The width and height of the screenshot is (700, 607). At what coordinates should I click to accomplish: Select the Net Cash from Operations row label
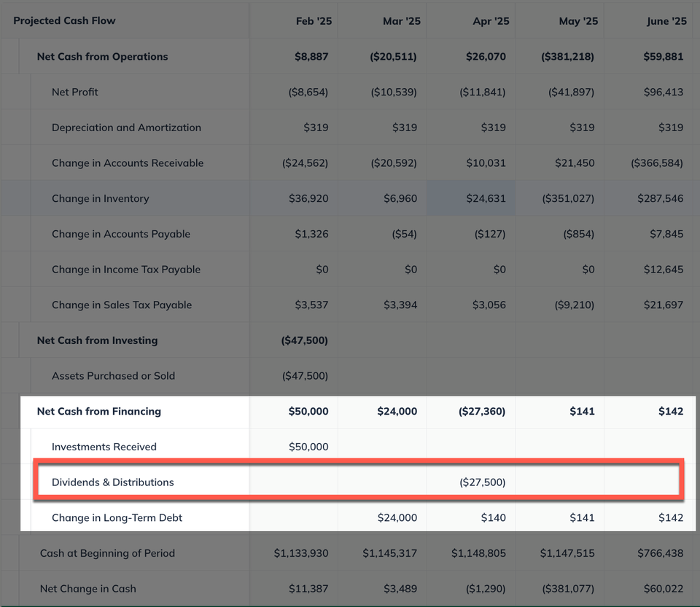click(x=102, y=57)
